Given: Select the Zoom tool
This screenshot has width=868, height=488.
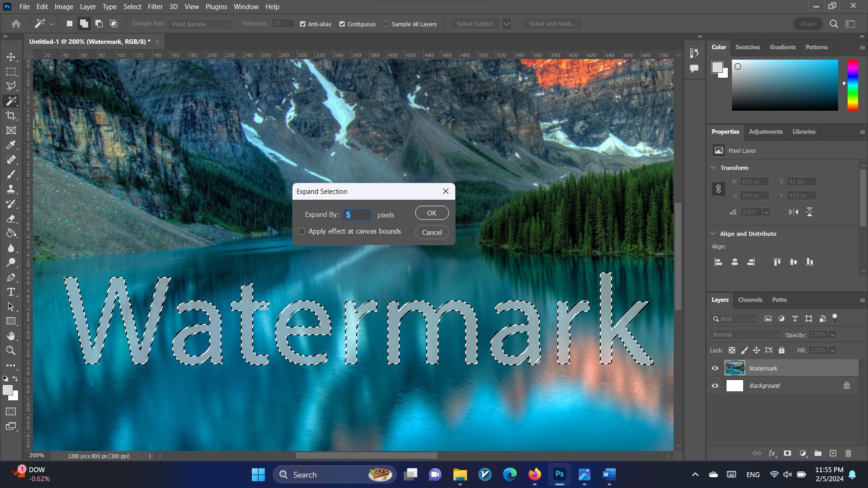Looking at the screenshot, I should (x=11, y=351).
